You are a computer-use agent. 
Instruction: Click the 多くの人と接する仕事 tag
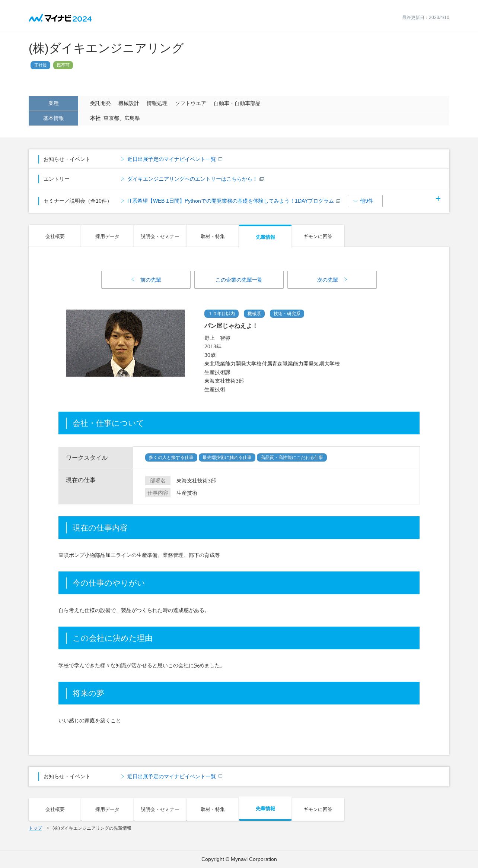[171, 457]
